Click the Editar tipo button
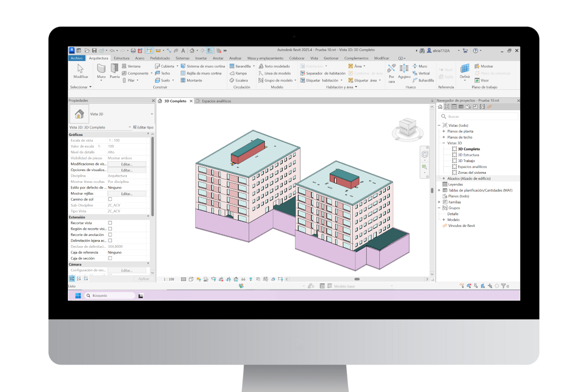The width and height of the screenshot is (588, 392). click(143, 128)
